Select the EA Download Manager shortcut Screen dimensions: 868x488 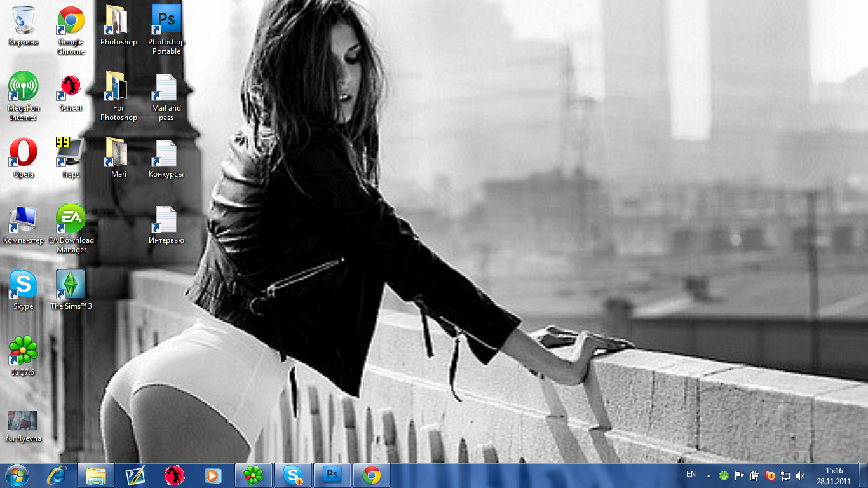pyautogui.click(x=71, y=228)
